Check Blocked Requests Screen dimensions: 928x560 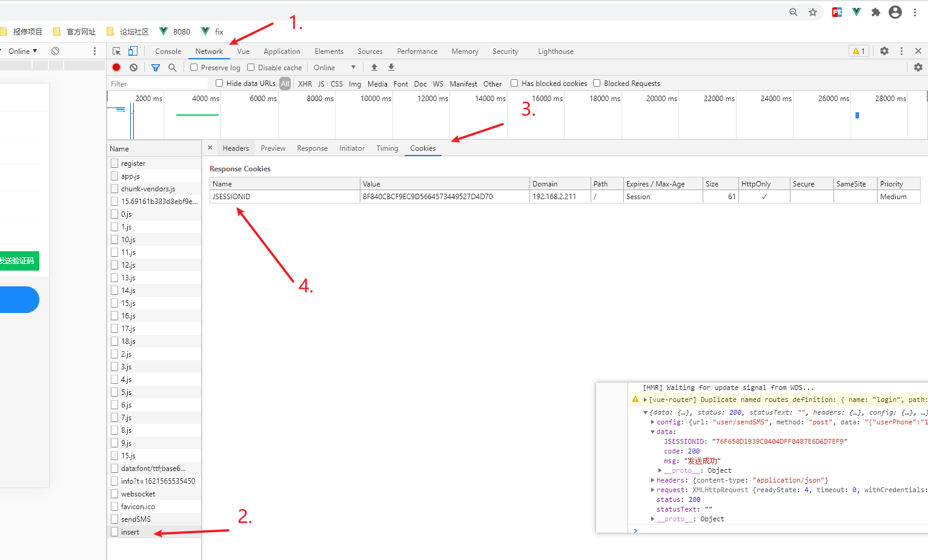click(x=597, y=83)
